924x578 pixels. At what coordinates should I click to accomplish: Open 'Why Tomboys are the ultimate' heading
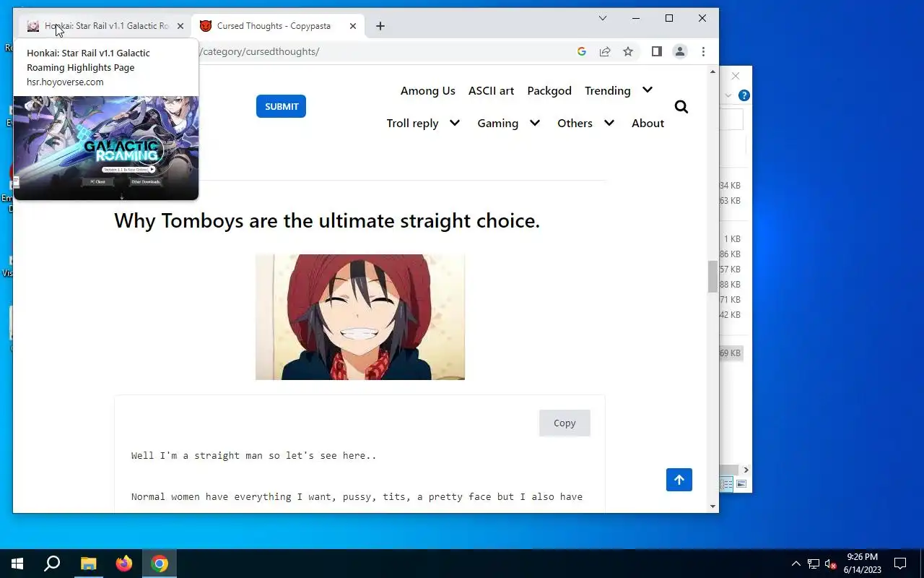327,220
